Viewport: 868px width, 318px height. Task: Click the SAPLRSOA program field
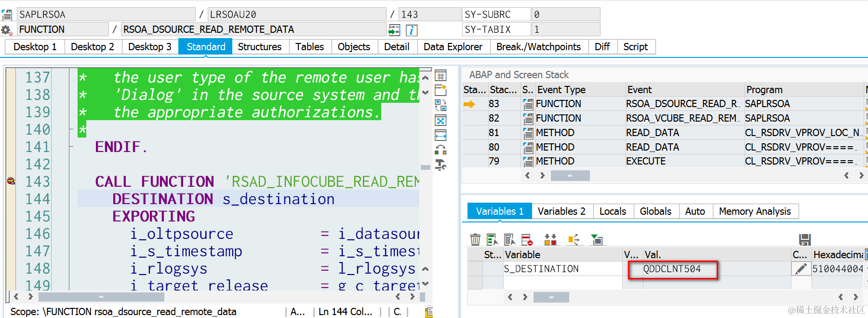point(106,14)
